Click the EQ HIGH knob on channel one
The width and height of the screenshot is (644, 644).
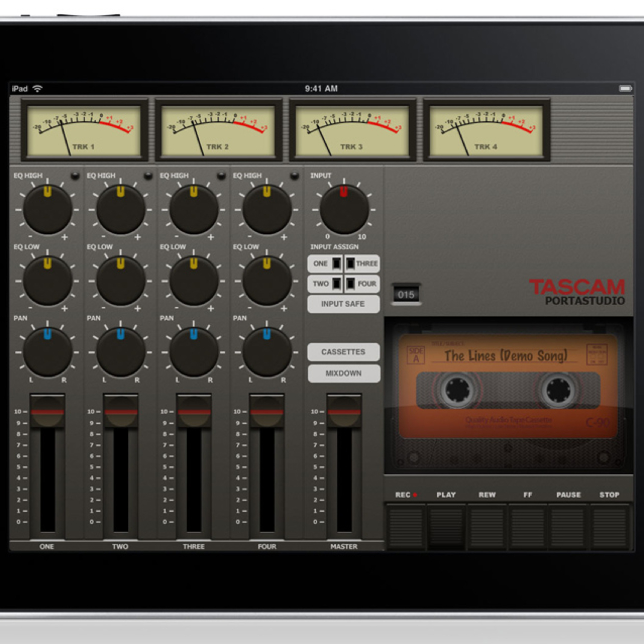(x=48, y=209)
